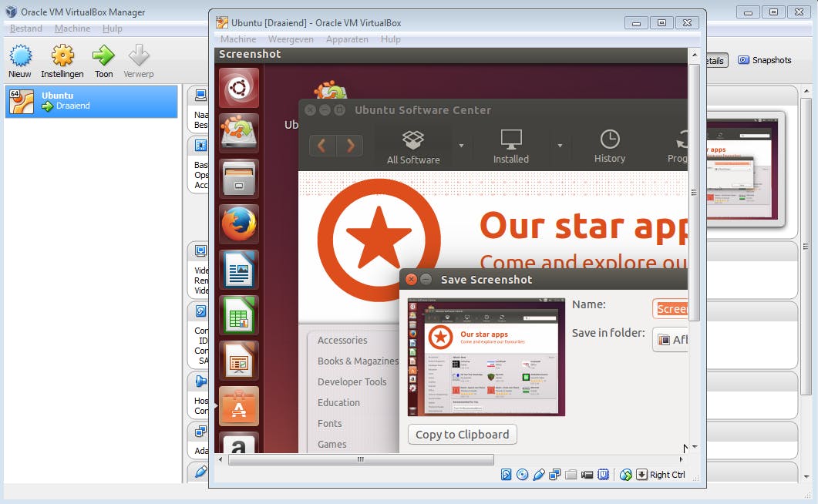The image size is (818, 504).
Task: Click the VM window vertical scrollbar
Action: pyautogui.click(x=695, y=192)
